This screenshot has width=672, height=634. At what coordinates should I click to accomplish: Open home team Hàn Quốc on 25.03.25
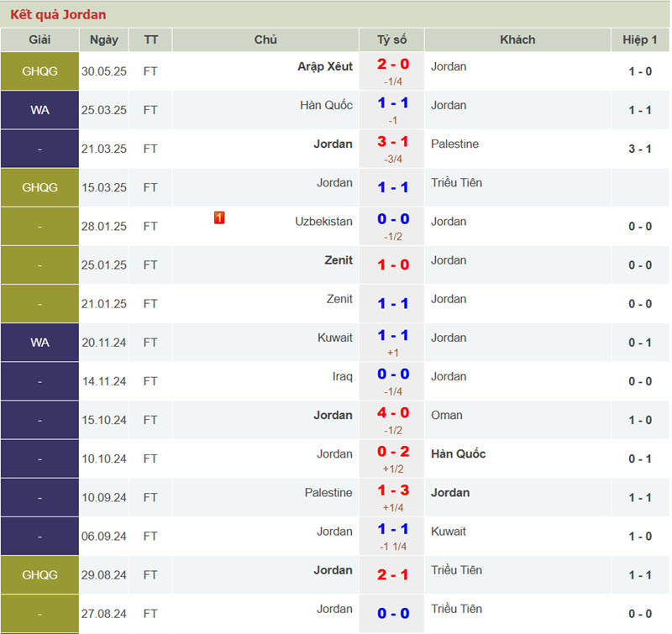pyautogui.click(x=326, y=105)
